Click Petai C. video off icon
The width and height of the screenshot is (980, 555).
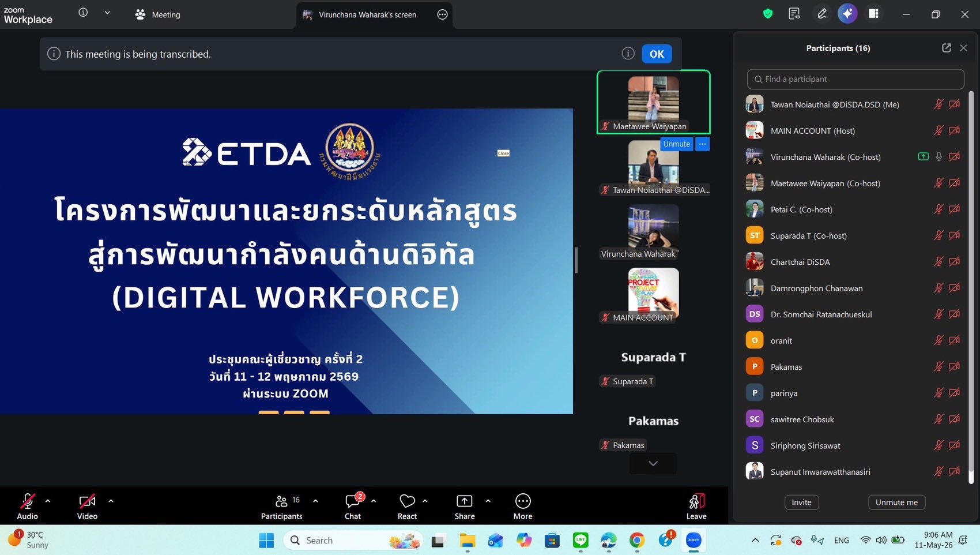click(955, 209)
